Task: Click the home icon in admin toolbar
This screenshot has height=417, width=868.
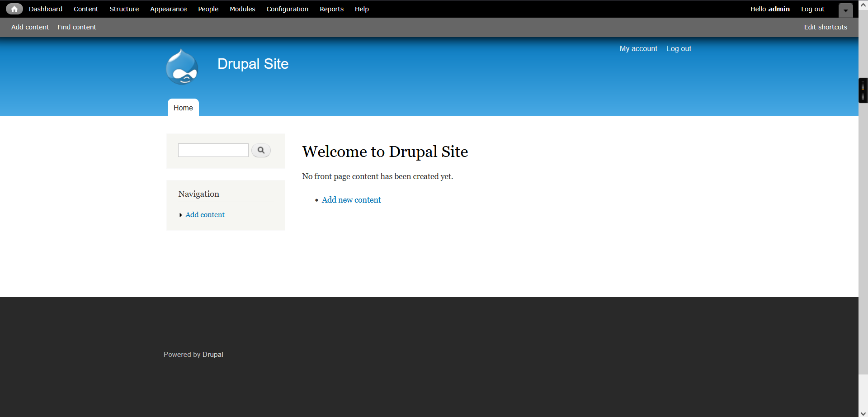Action: tap(14, 9)
